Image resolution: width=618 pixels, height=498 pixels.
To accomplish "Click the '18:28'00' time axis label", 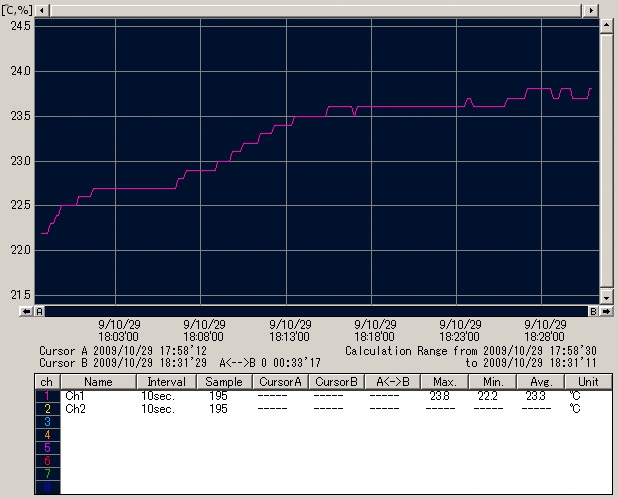I will click(x=544, y=336).
